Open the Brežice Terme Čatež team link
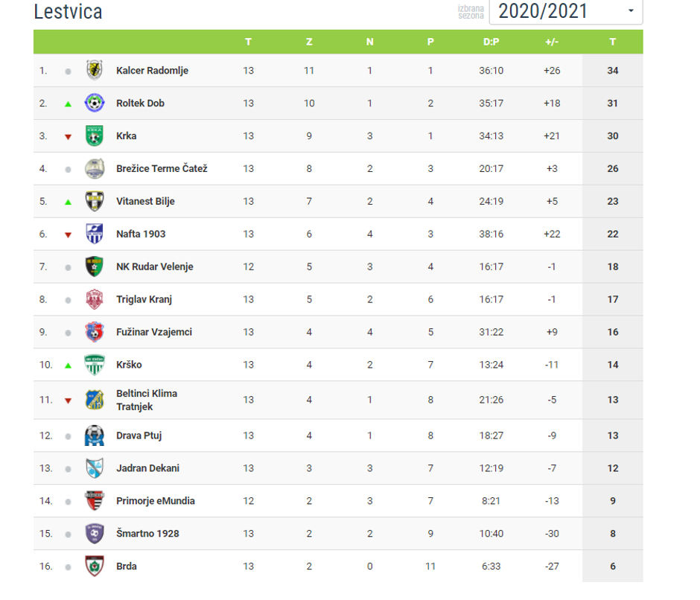Screen dimensions: 700x600 pyautogui.click(x=162, y=169)
